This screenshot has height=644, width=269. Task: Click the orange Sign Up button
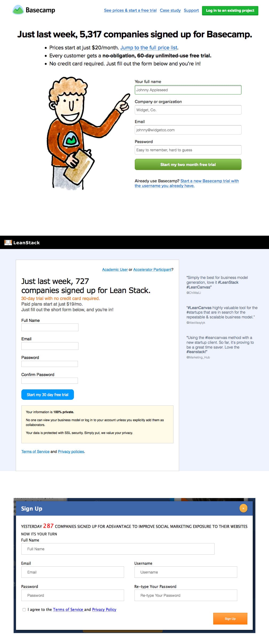230,619
